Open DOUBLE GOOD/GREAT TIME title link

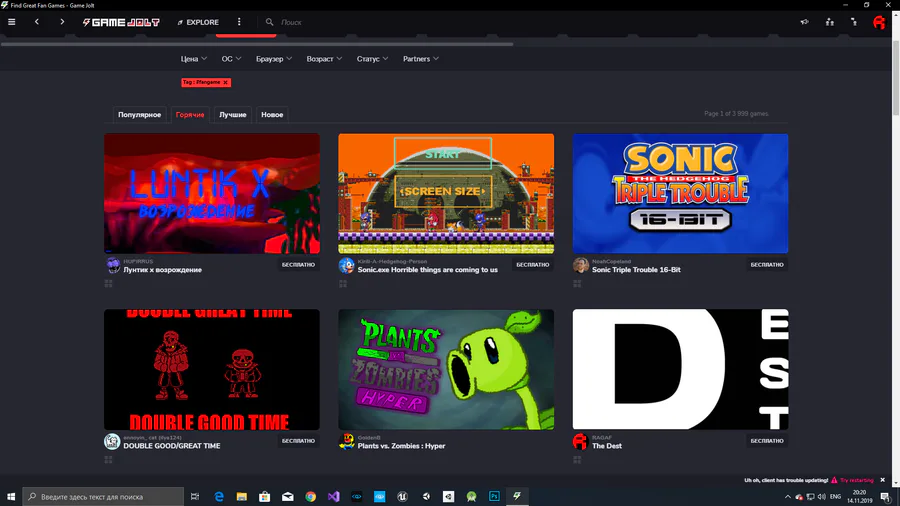point(172,446)
